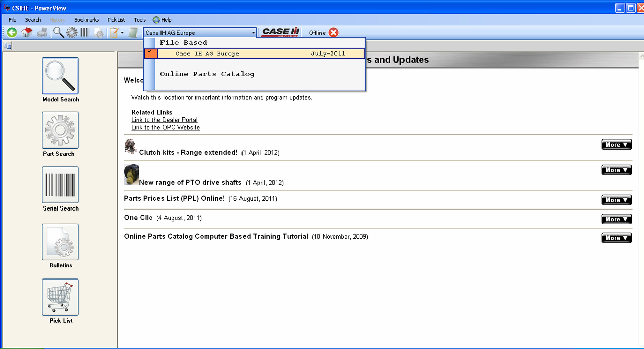Open the Search menu
Viewport: 644px width, 349px height.
pos(33,20)
